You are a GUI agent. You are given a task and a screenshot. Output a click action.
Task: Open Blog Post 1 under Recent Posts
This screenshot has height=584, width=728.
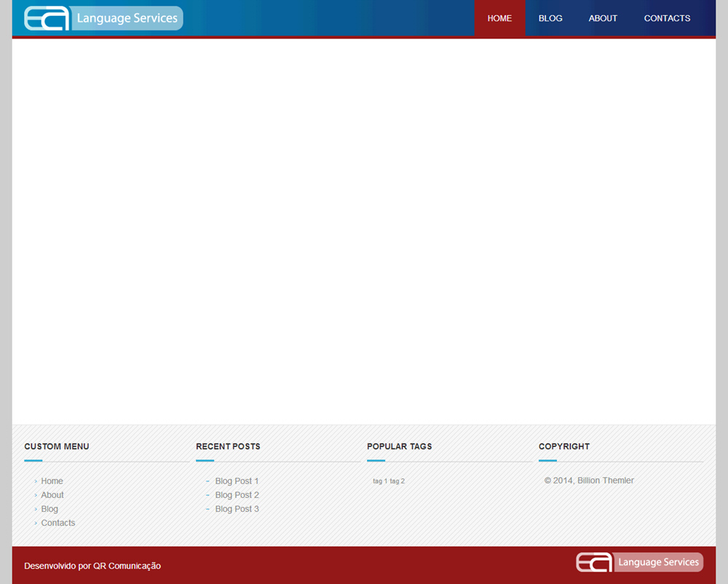[237, 481]
